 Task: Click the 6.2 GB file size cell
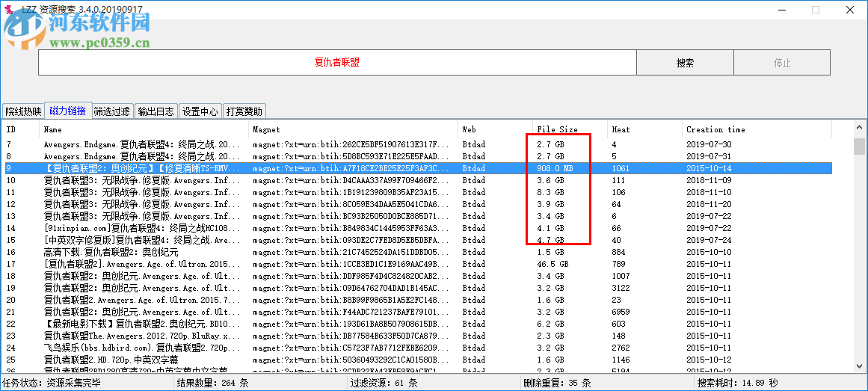point(550,324)
